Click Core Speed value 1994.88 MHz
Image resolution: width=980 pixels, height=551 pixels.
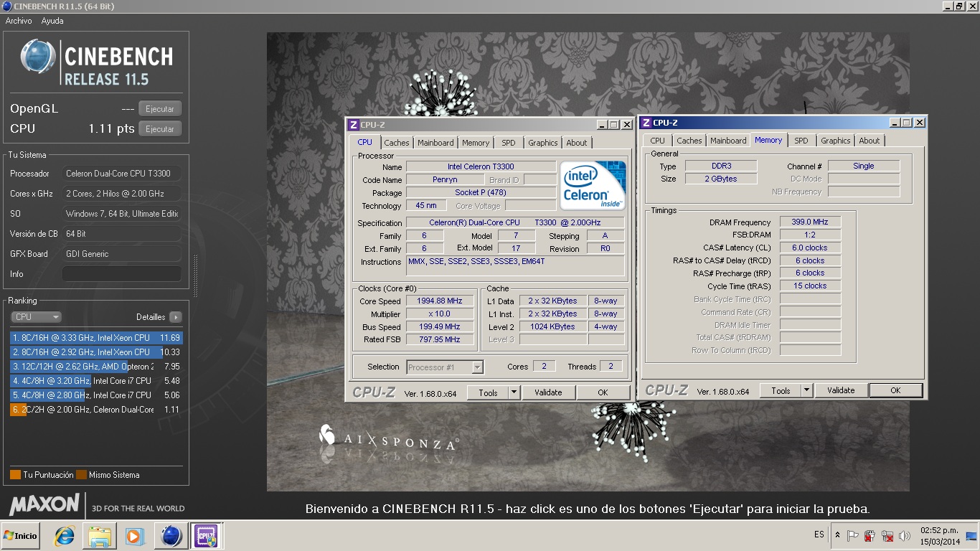point(440,301)
